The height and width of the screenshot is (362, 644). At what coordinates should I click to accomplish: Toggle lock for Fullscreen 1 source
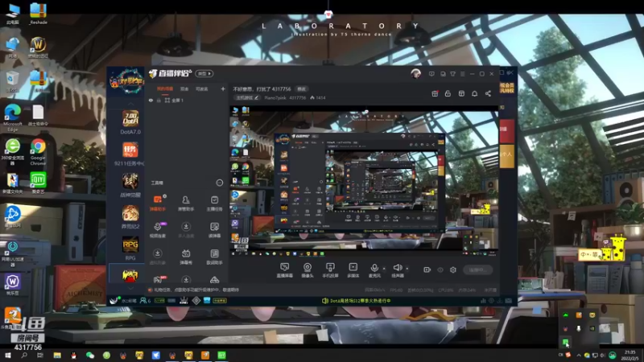(x=159, y=100)
